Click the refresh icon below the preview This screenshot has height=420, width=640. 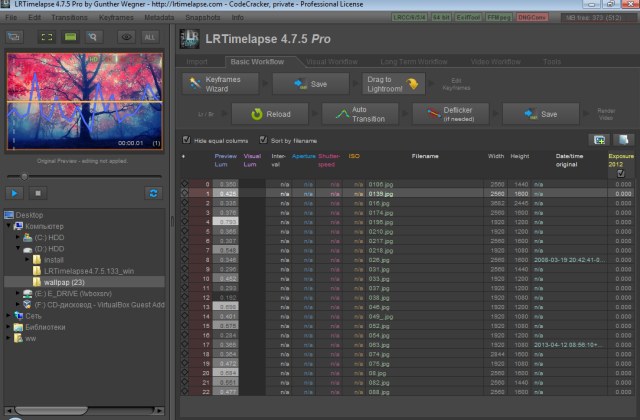[153, 192]
